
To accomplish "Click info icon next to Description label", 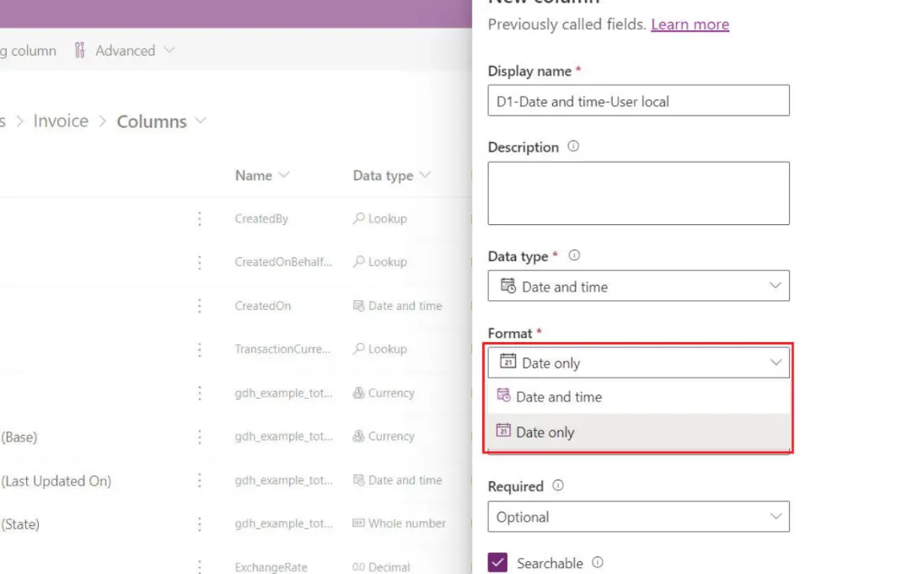I will pyautogui.click(x=573, y=147).
